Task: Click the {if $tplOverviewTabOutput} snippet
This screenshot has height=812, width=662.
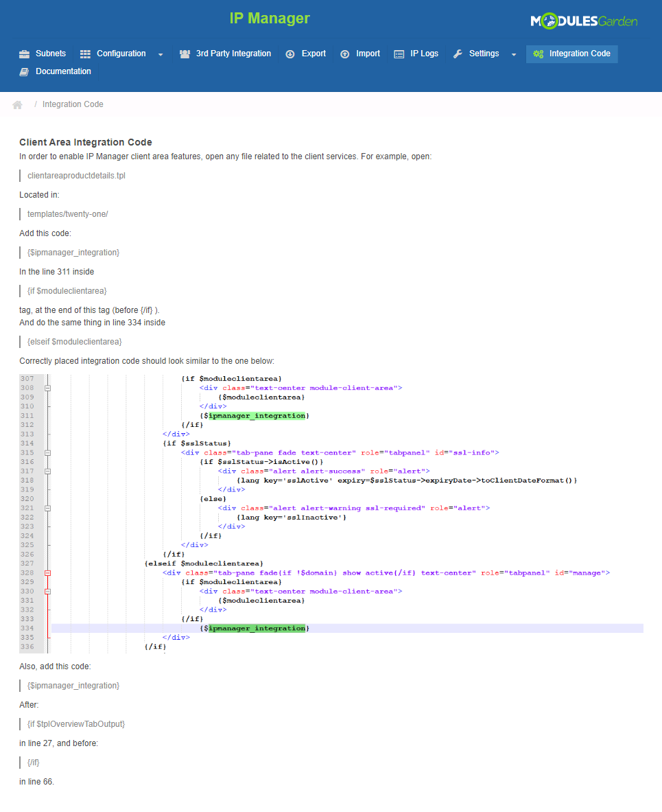Action: tap(76, 724)
